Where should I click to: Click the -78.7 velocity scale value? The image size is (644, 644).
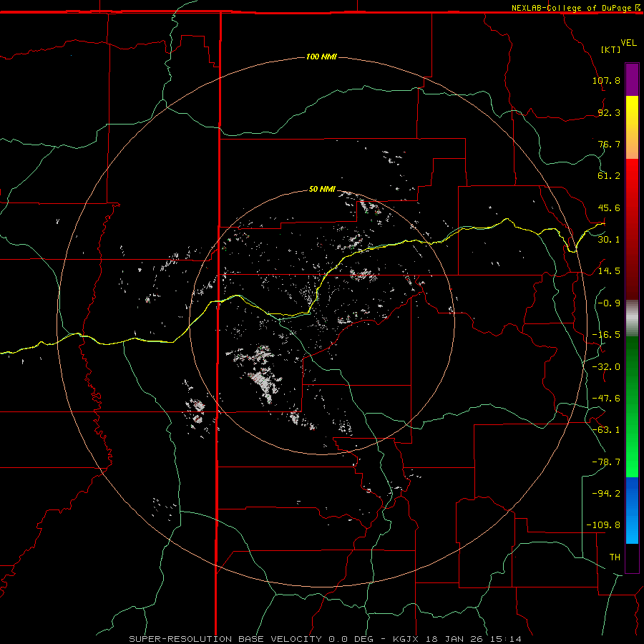click(x=606, y=462)
